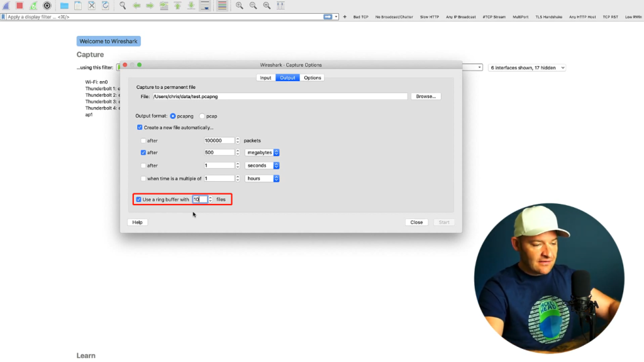Switch to the Options tab
Viewport: 644px width, 362px height.
[312, 77]
